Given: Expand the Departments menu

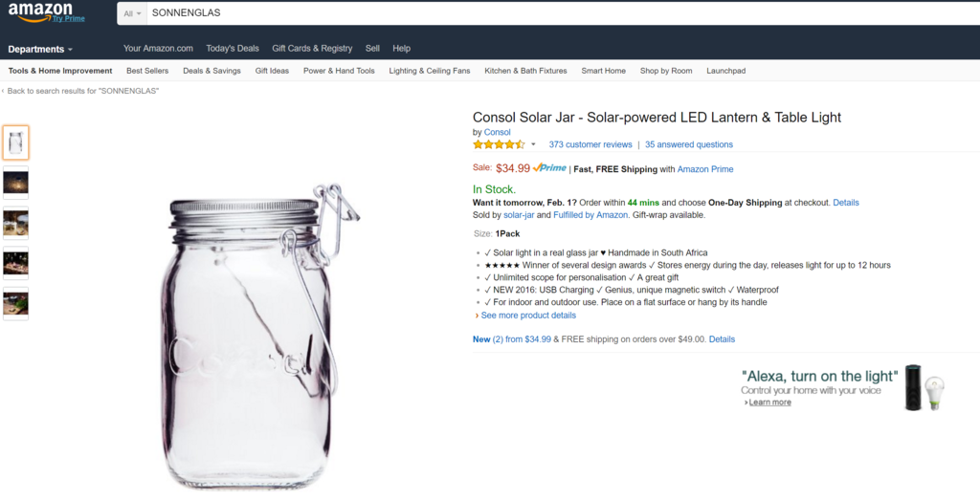Looking at the screenshot, I should point(40,49).
